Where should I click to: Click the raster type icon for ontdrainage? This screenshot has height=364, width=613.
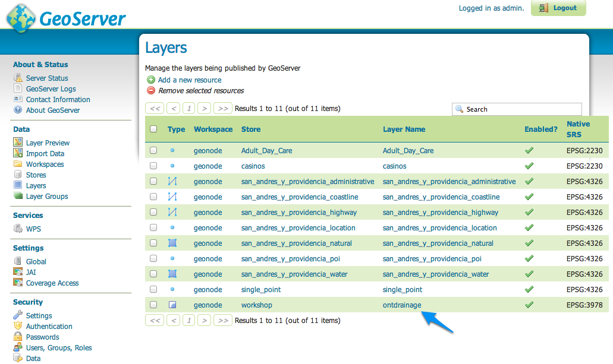(x=172, y=305)
